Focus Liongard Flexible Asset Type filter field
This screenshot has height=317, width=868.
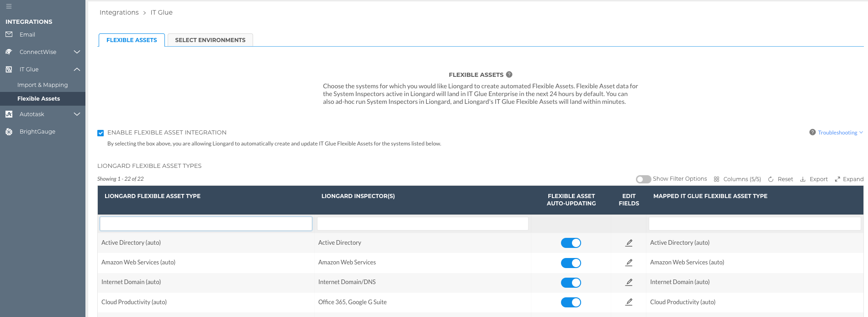click(206, 224)
